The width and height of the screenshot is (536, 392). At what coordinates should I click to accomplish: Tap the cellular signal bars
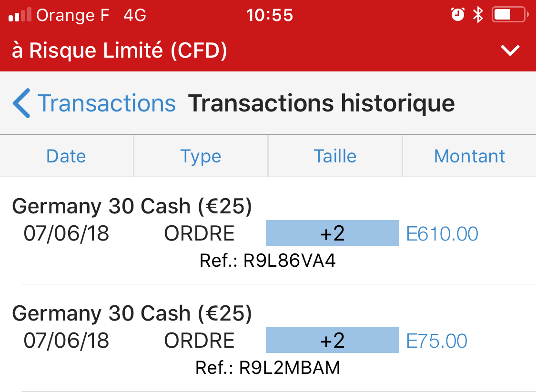click(x=20, y=16)
